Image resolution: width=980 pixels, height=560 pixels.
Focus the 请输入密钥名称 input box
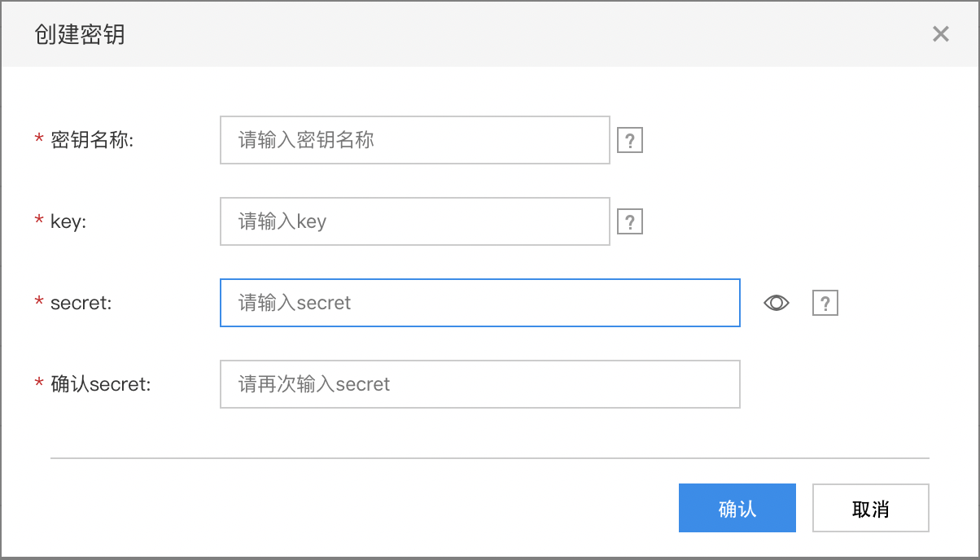coord(415,140)
